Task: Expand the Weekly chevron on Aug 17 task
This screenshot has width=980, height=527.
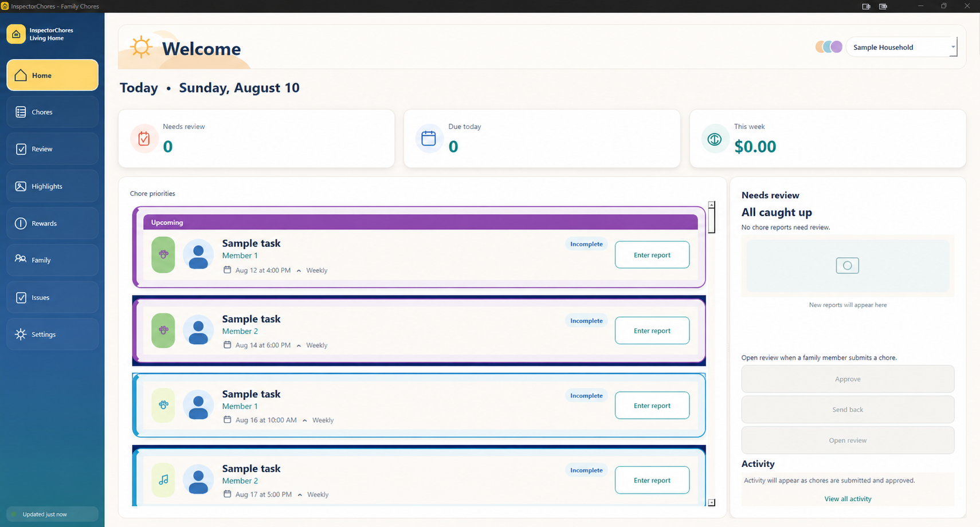Action: [300, 495]
